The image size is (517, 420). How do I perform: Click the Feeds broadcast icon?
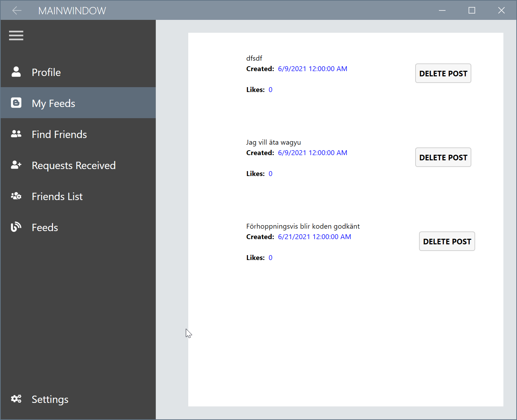[16, 227]
